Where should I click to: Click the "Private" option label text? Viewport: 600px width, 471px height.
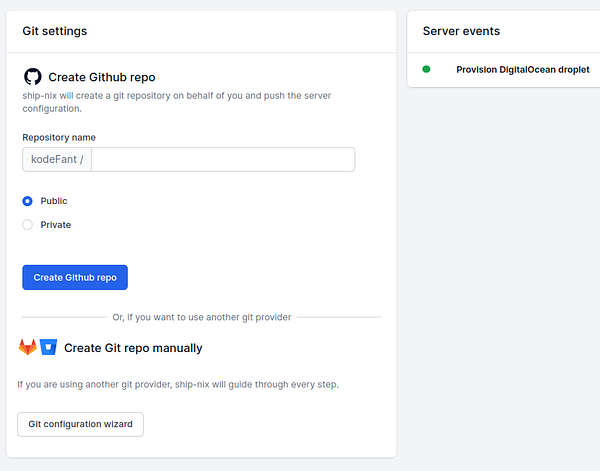coord(56,225)
